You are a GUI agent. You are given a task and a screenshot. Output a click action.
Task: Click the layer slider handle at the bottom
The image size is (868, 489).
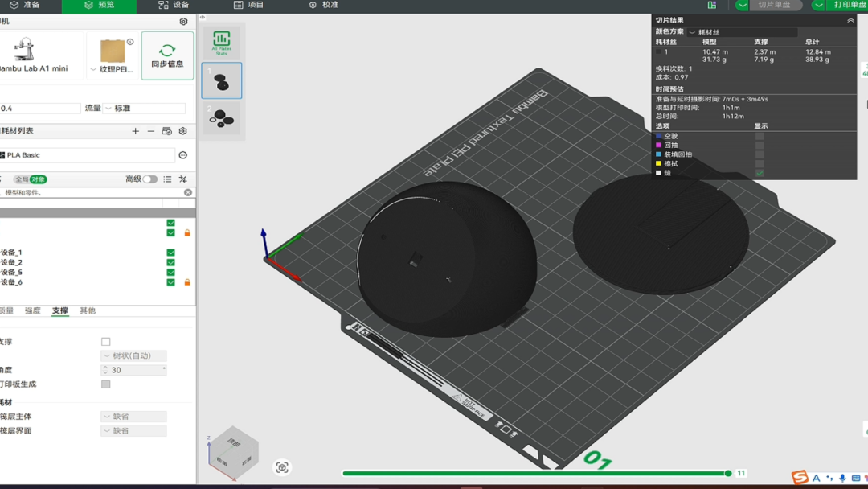click(728, 473)
